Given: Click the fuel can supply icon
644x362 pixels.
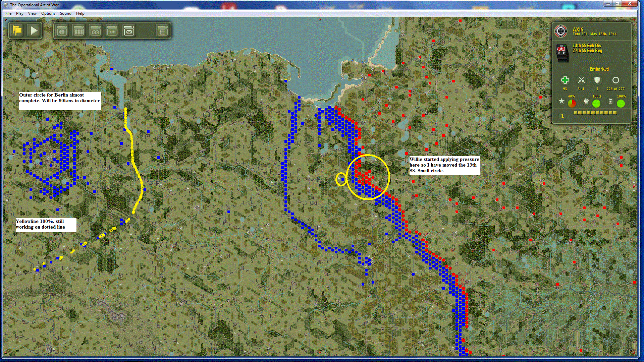Looking at the screenshot, I should [611, 101].
